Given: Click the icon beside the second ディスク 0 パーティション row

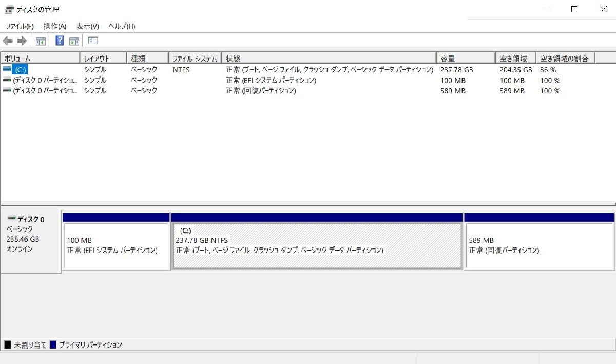Looking at the screenshot, I should pos(7,91).
